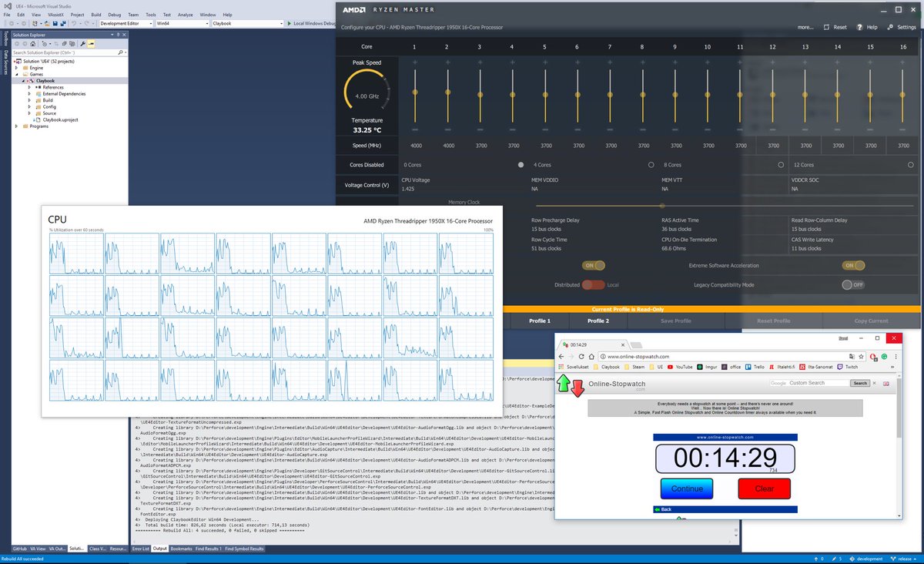
Task: Click the translate icon in Chrome address bar
Action: coord(852,357)
